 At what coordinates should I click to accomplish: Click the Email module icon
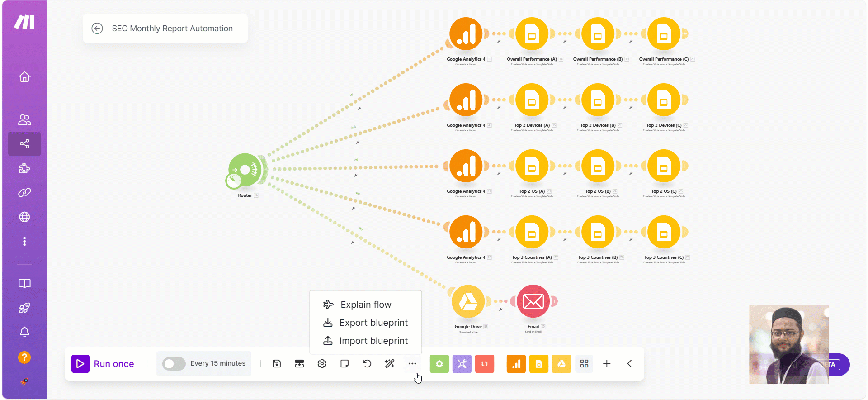point(533,301)
